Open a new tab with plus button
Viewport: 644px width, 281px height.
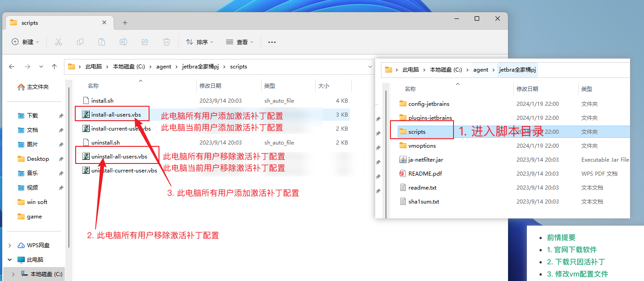(x=125, y=23)
